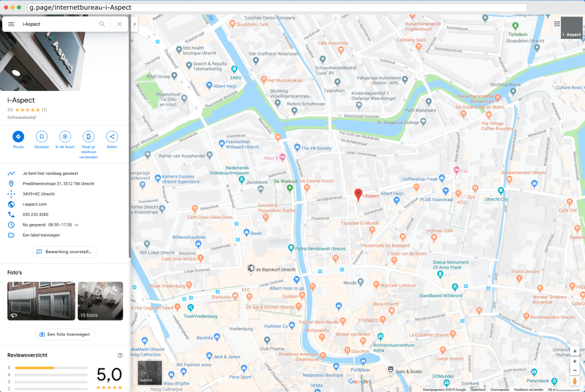
Task: Click the Neude marker
Action: pos(360,282)
